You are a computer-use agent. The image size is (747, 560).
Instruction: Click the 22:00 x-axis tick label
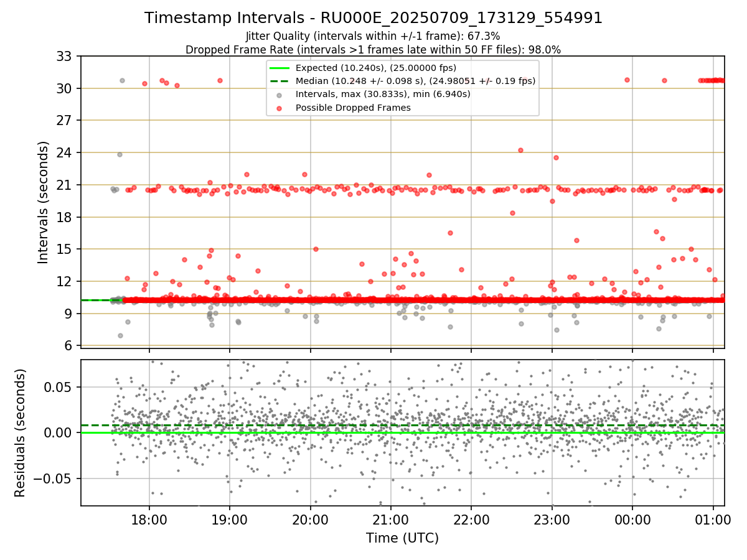471,520
